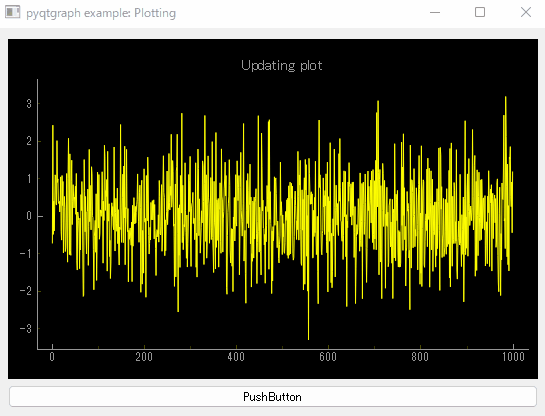The height and width of the screenshot is (416, 545).
Task: Click the 'Updating plot' title text
Action: pos(282,65)
